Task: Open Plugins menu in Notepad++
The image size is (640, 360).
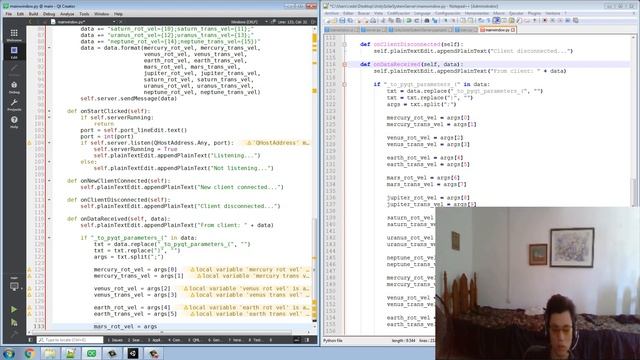Action: [534, 13]
